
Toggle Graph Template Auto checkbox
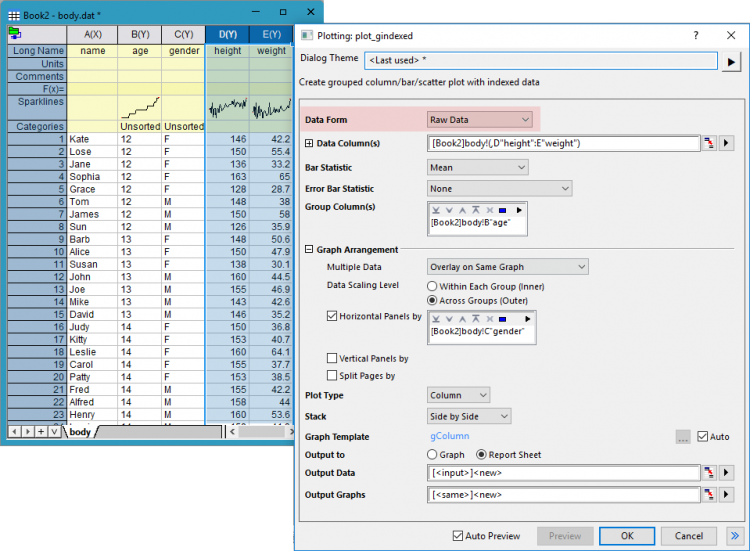[702, 436]
